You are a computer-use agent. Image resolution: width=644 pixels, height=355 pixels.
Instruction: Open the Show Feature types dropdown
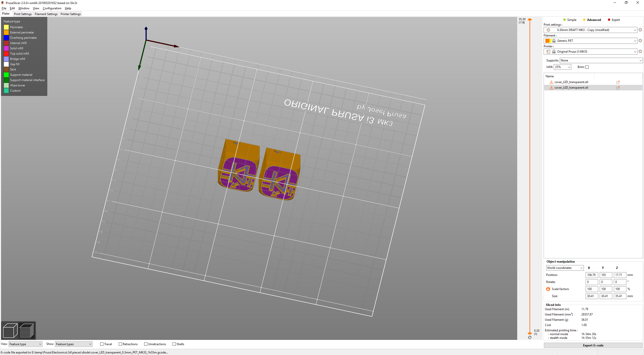(x=74, y=344)
